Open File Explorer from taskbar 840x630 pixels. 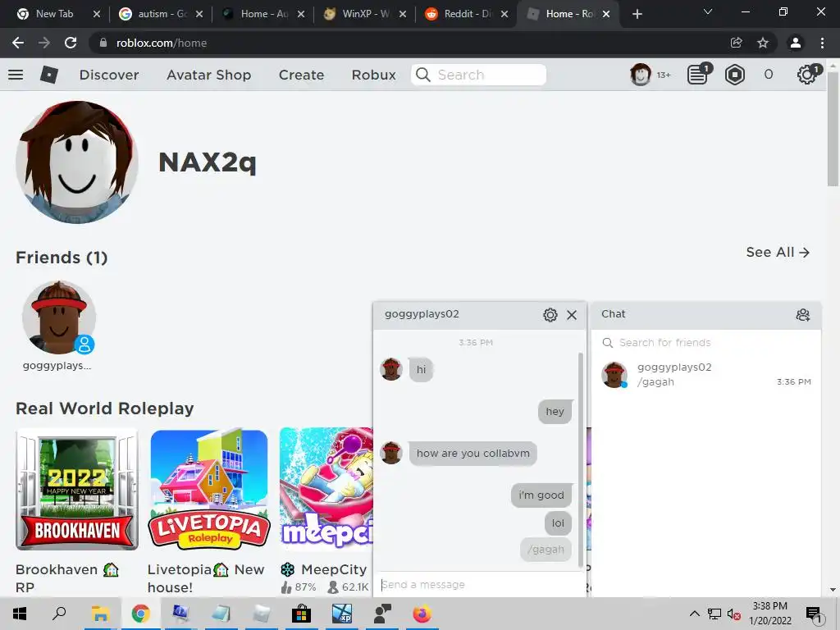click(x=100, y=614)
